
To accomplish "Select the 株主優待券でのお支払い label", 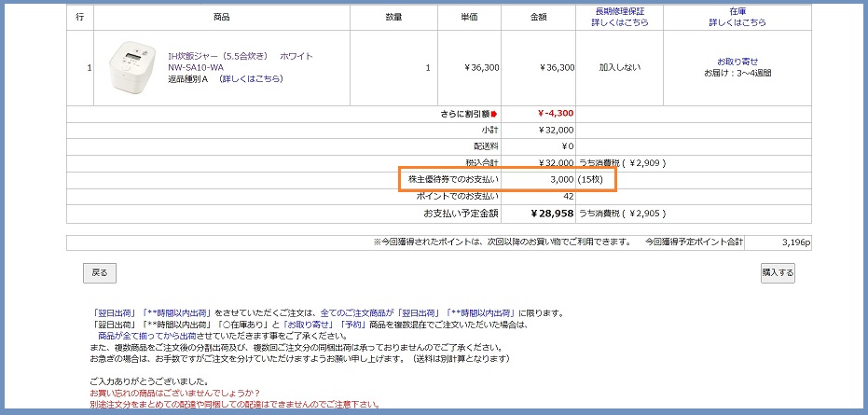I will coord(453,180).
